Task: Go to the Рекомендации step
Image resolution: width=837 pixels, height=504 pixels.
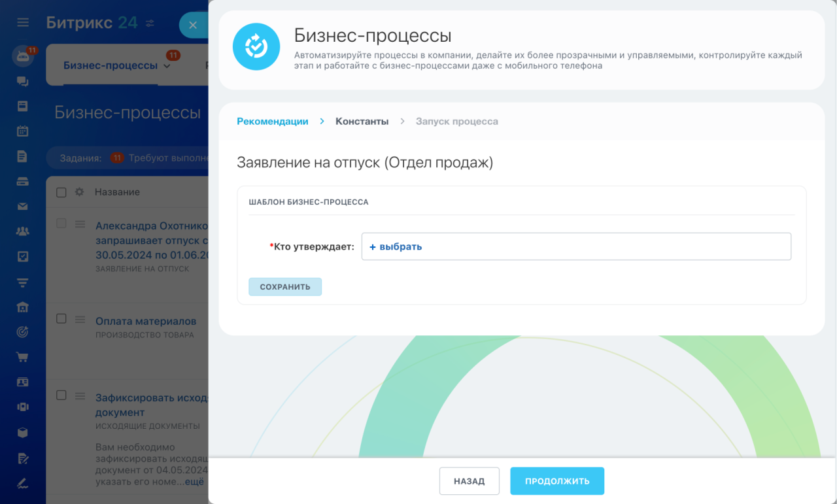Action: tap(273, 121)
